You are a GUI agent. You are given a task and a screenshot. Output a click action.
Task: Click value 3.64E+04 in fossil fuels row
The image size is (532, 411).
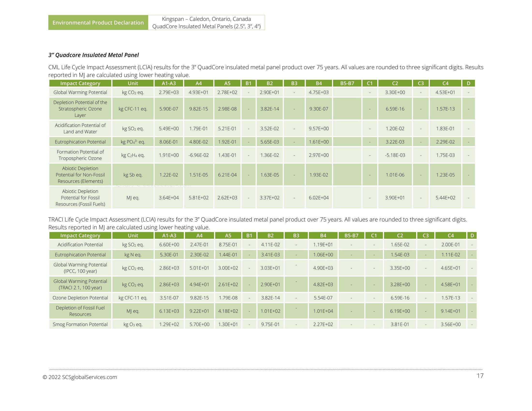[169, 198]
